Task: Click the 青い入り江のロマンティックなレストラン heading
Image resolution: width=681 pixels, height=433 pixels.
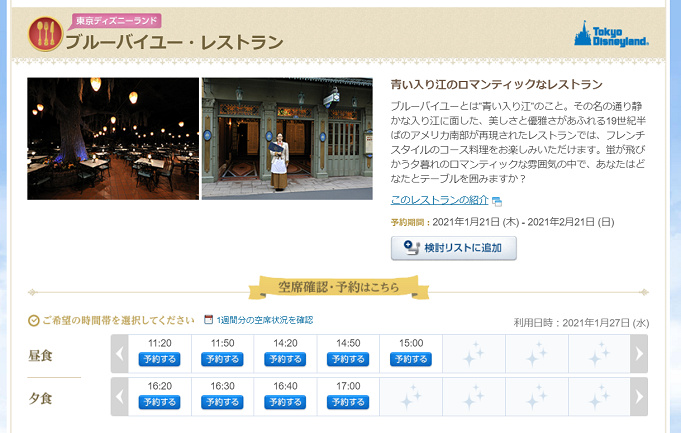Action: pos(496,84)
